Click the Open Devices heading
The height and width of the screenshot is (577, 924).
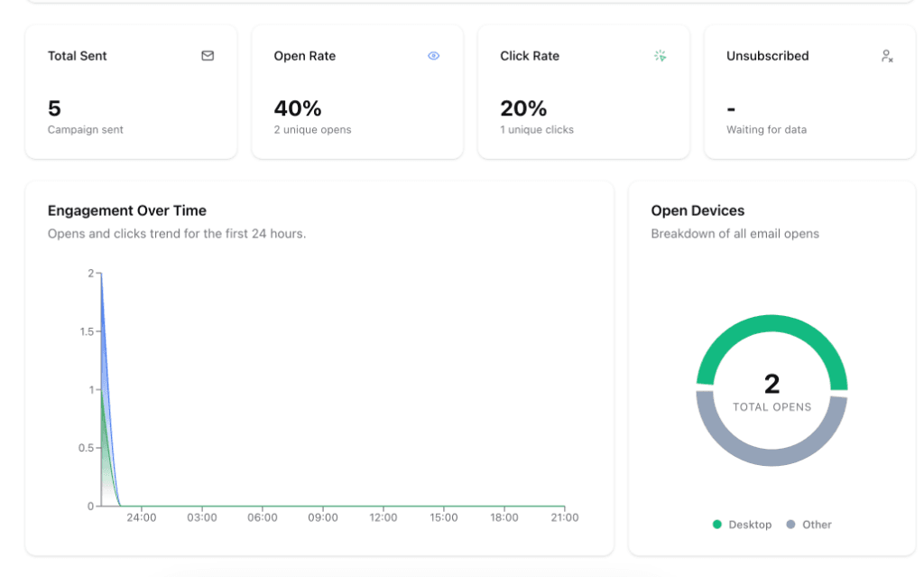(698, 210)
